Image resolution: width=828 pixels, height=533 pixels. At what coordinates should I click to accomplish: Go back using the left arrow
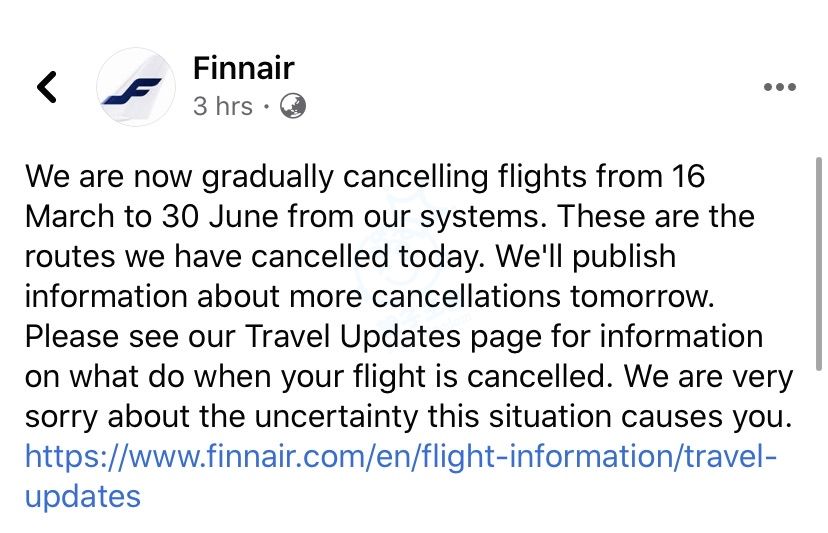[46, 87]
